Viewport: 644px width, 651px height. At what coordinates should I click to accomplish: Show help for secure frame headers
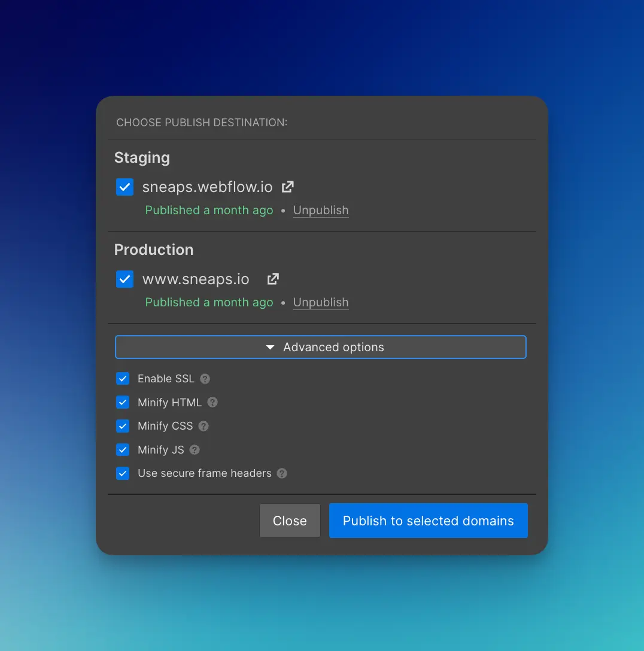[x=282, y=473]
